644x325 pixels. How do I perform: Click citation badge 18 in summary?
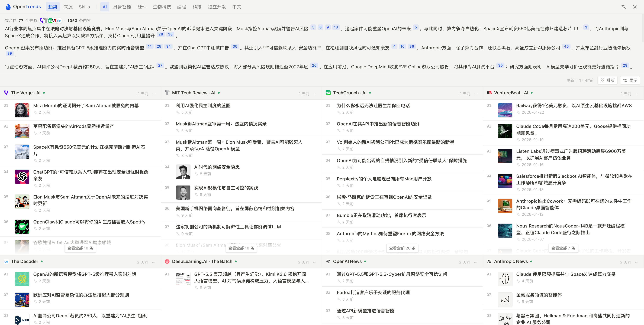point(336,27)
